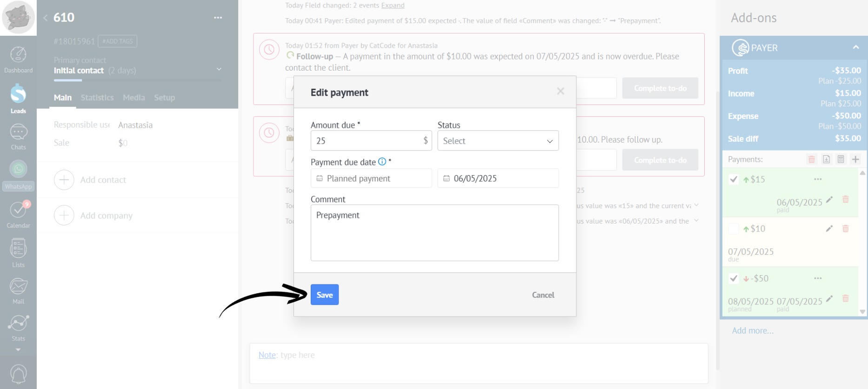
Task: Toggle the -$50 payment checkbox
Action: click(734, 278)
